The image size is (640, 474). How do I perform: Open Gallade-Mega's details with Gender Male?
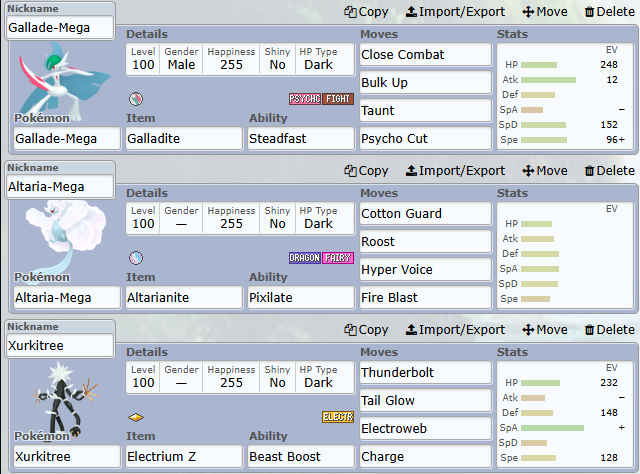coord(240,59)
